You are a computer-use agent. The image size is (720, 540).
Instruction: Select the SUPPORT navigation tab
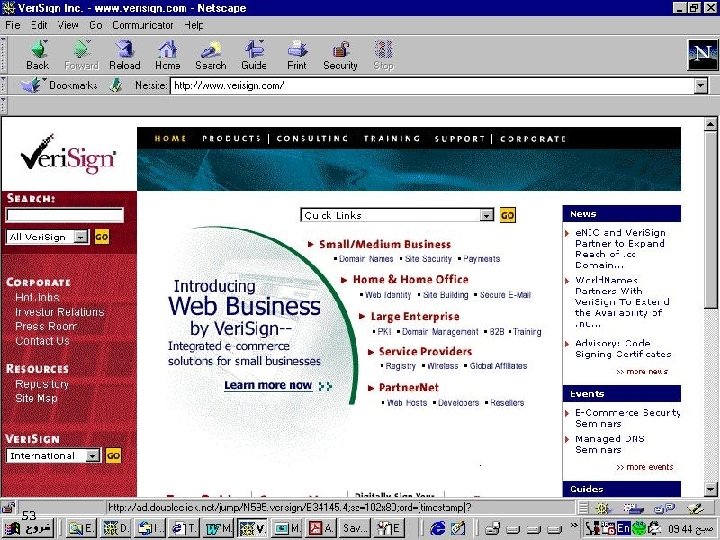point(460,138)
